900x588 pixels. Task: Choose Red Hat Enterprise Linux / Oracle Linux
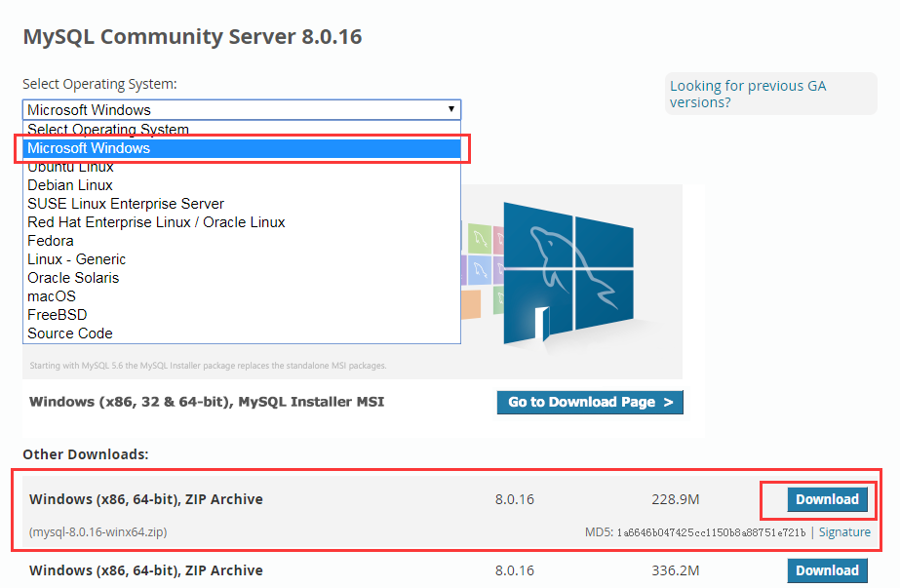point(156,222)
